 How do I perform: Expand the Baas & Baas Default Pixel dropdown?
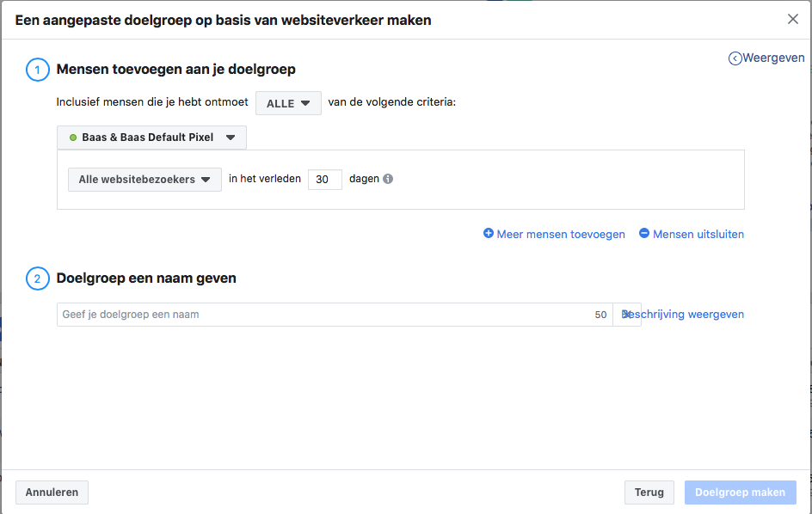click(151, 138)
